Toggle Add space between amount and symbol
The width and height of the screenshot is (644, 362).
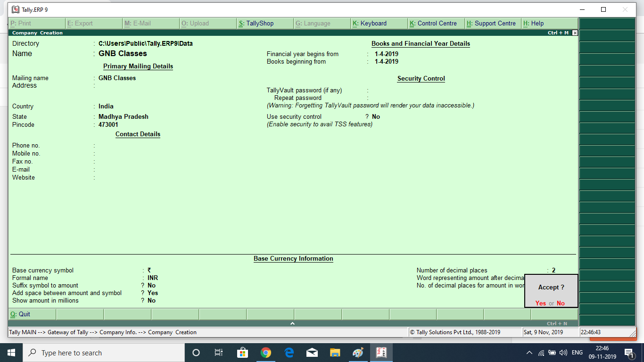[153, 293]
